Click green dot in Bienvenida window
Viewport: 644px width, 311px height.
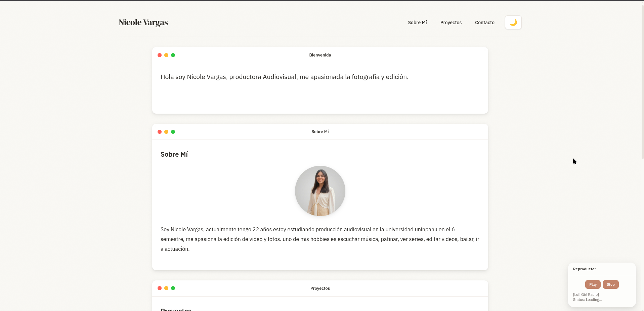pyautogui.click(x=173, y=55)
